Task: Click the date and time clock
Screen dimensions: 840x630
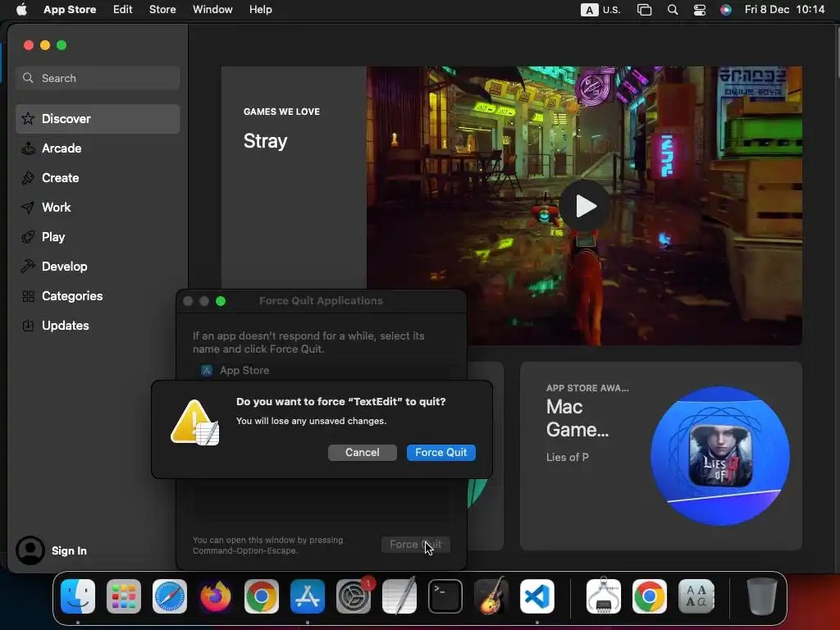Action: coord(784,10)
